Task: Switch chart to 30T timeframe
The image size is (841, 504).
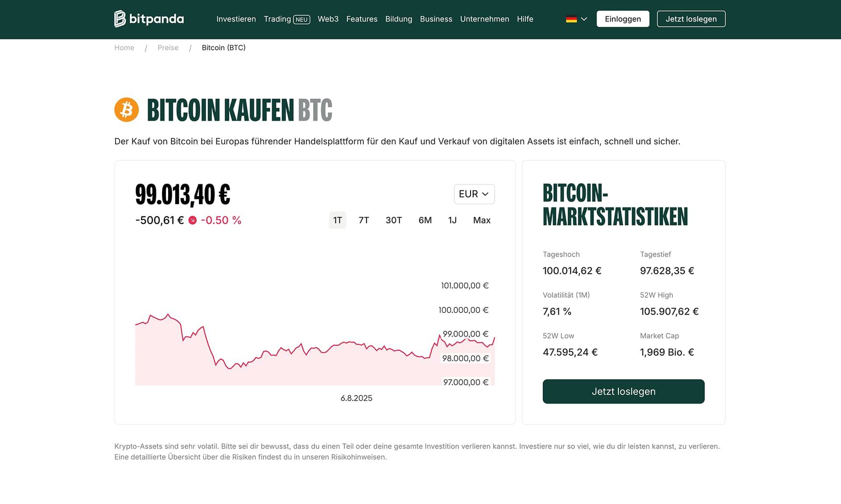Action: (x=393, y=220)
